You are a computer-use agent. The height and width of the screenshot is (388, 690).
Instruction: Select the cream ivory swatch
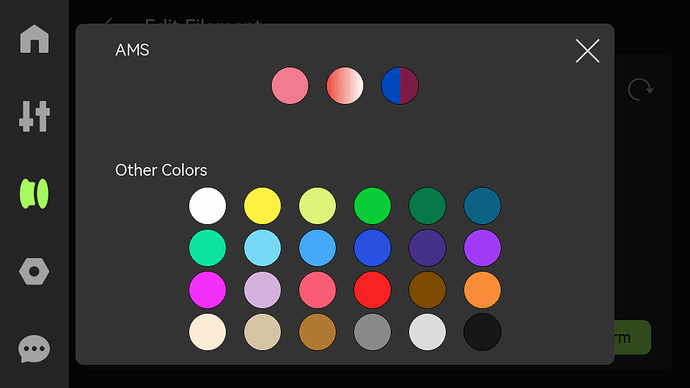pos(207,332)
